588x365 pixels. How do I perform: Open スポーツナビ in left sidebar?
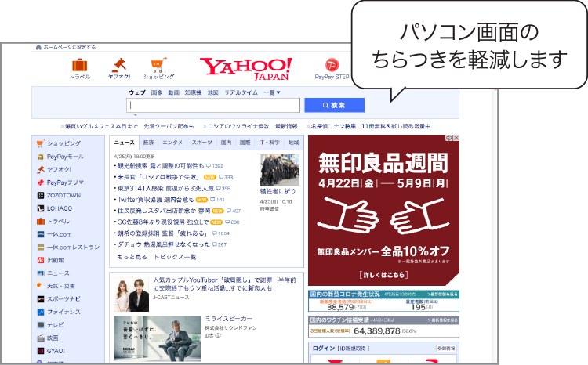pyautogui.click(x=64, y=299)
